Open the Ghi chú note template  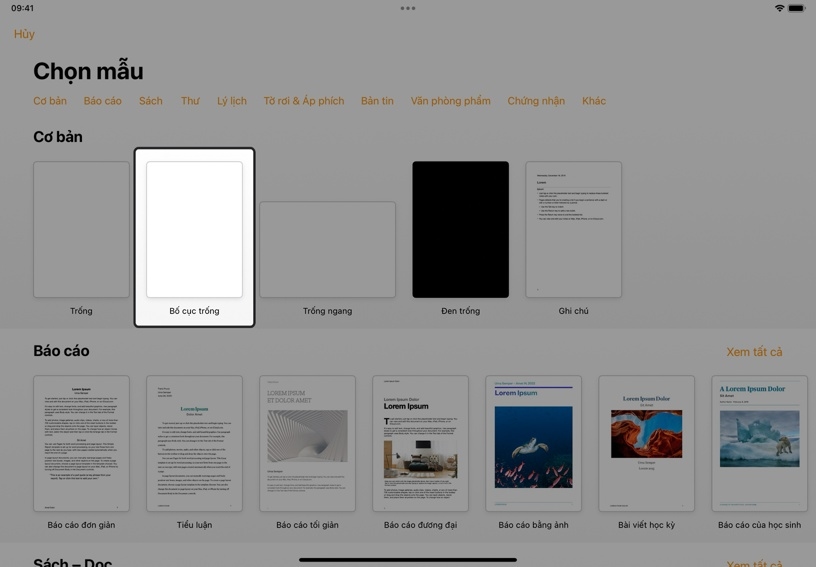pyautogui.click(x=573, y=230)
